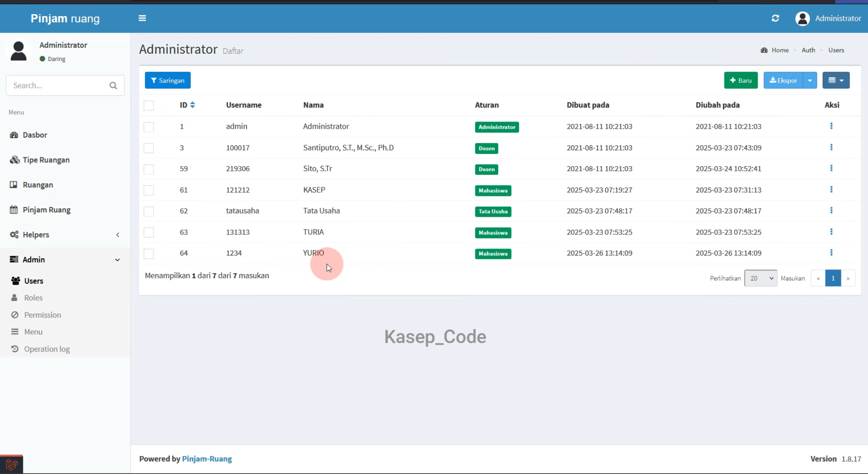Check the box for admin row
This screenshot has width=868, height=474.
(149, 127)
